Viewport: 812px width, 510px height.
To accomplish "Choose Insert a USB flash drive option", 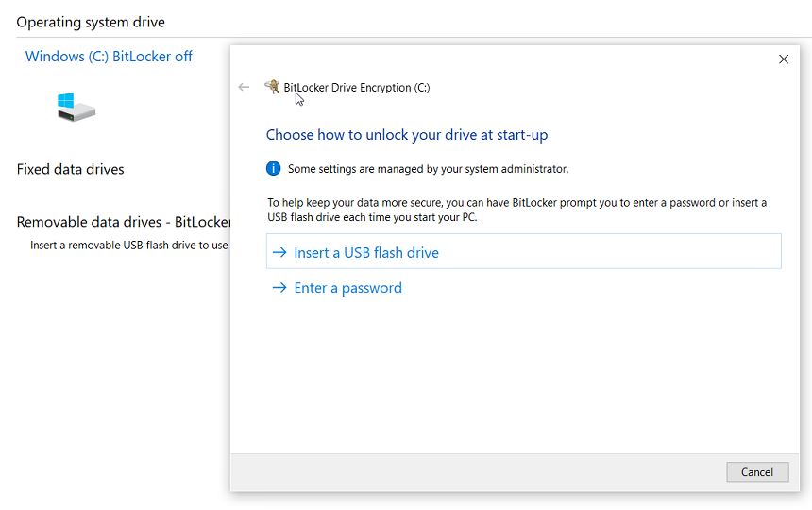I will [366, 252].
